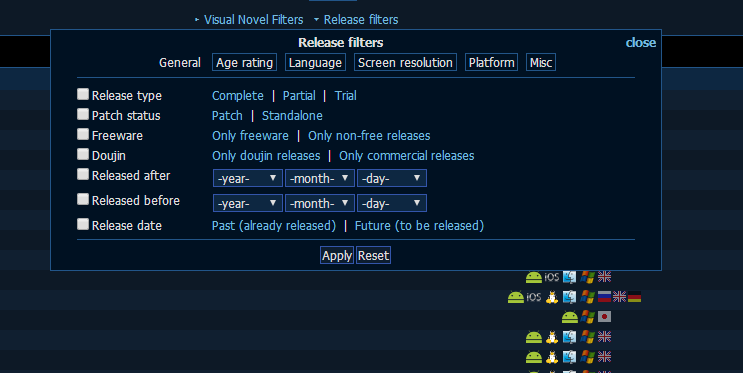The image size is (743, 373).
Task: Click the German flag icon
Action: [634, 297]
